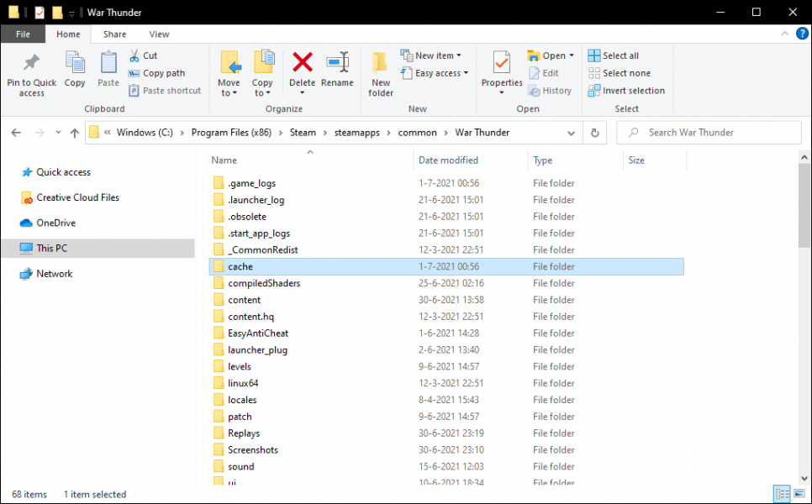This screenshot has width=812, height=504.
Task: Switch to details view in status bar
Action: (781, 495)
